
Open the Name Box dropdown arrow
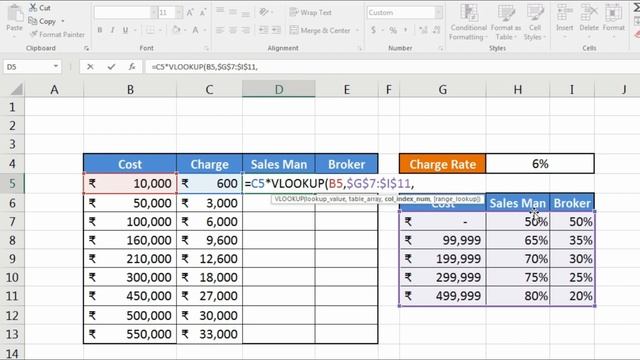[56, 67]
